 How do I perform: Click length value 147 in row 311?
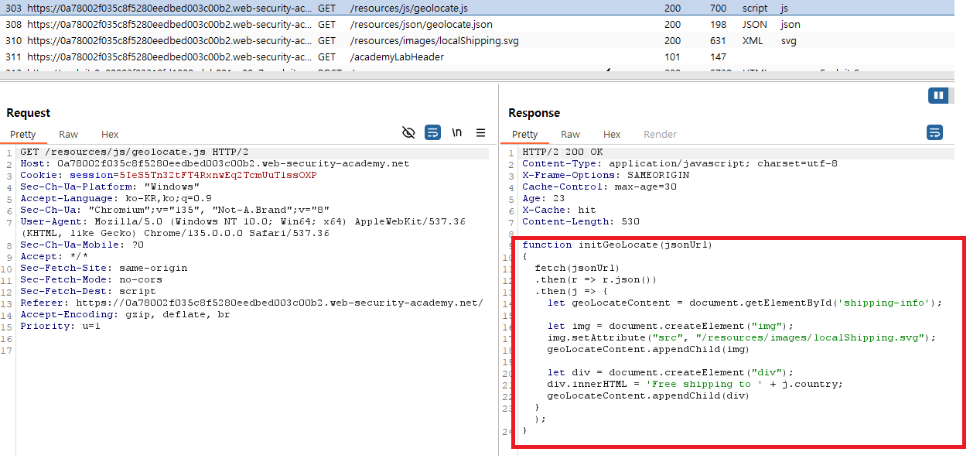coord(718,56)
